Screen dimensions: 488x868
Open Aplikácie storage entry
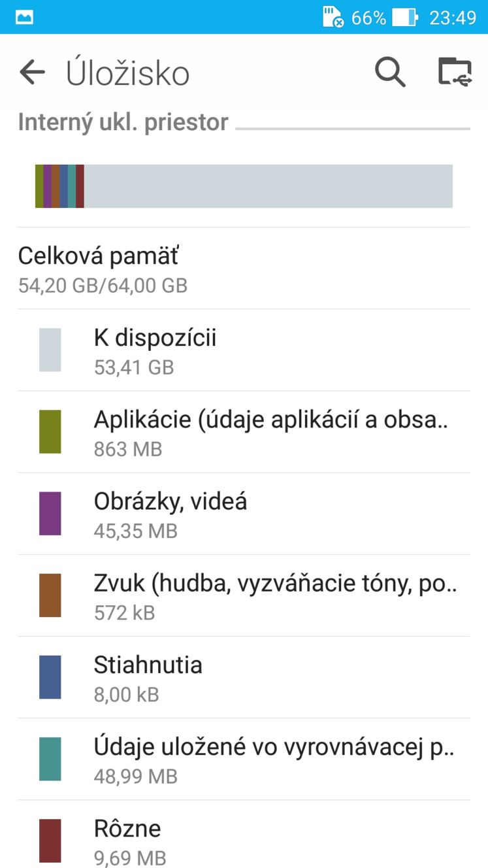tap(244, 432)
